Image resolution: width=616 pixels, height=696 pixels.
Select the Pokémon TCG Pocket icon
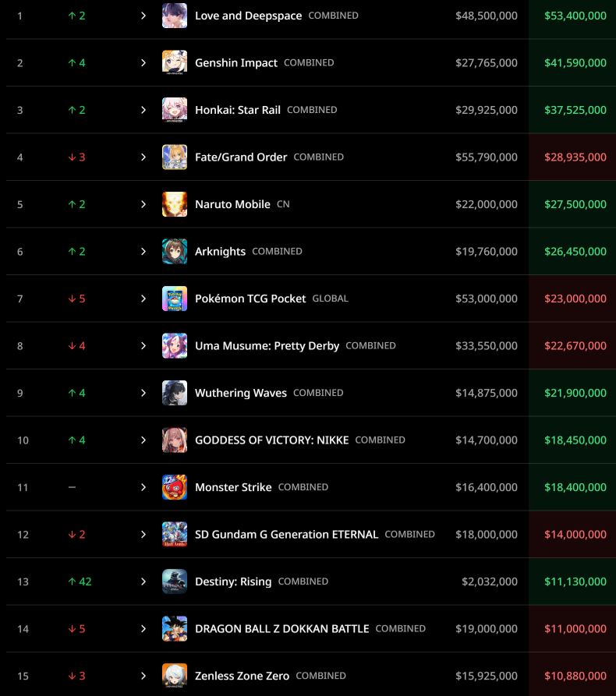click(x=175, y=299)
